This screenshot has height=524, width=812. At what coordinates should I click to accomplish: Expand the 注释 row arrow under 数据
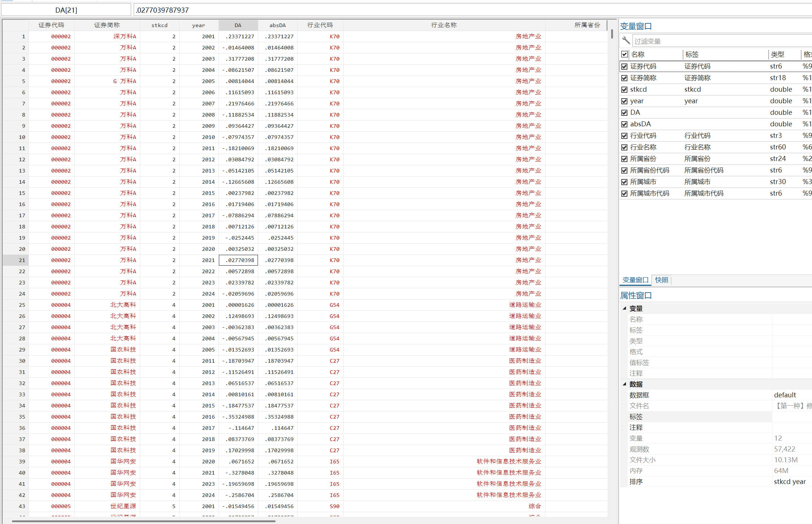[624, 428]
